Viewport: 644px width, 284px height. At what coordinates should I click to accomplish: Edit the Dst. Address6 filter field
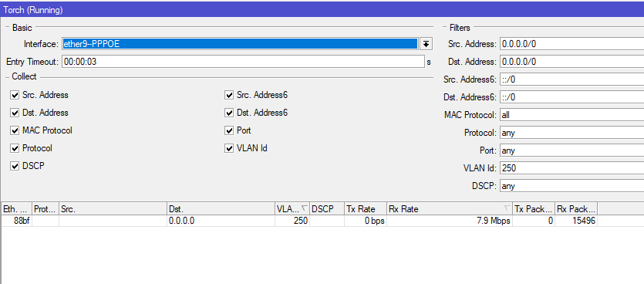pyautogui.click(x=572, y=97)
